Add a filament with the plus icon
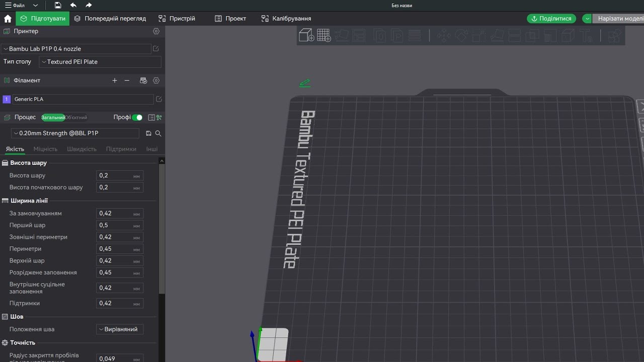The width and height of the screenshot is (644, 362). pos(115,80)
